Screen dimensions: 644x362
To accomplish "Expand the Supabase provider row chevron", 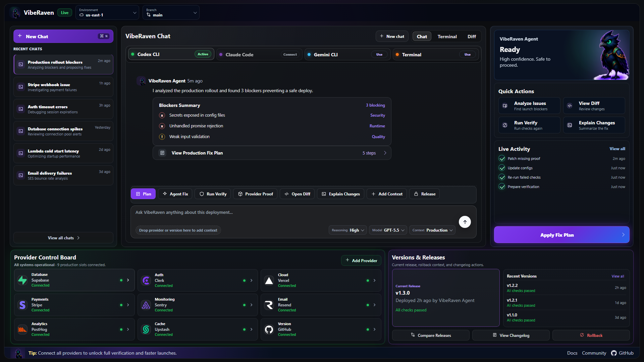I will pos(128,280).
